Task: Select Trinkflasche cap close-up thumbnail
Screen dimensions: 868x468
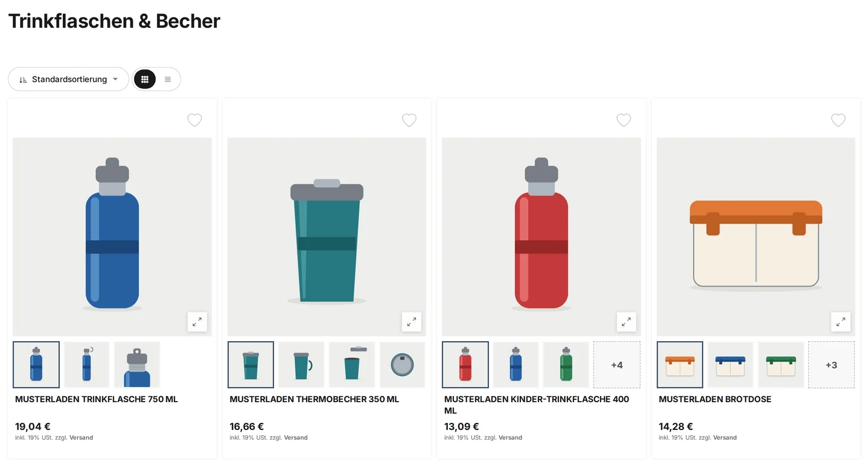Action: click(x=137, y=365)
